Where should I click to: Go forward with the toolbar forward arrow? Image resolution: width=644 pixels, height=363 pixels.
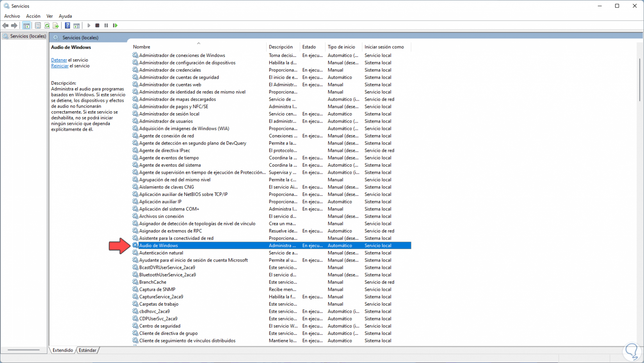pos(14,26)
